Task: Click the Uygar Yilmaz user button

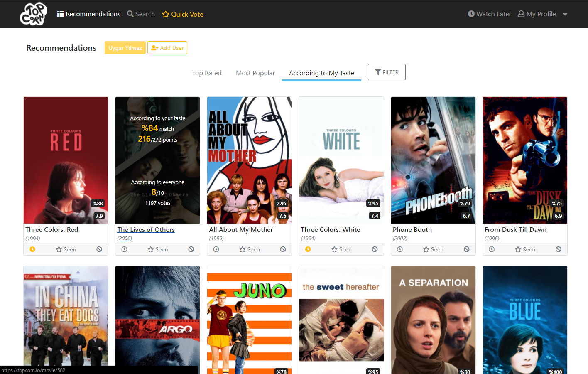Action: [x=125, y=47]
